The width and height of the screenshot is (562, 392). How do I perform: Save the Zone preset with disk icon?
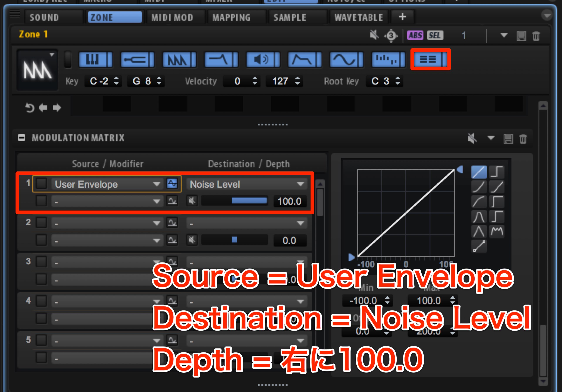[x=521, y=36]
